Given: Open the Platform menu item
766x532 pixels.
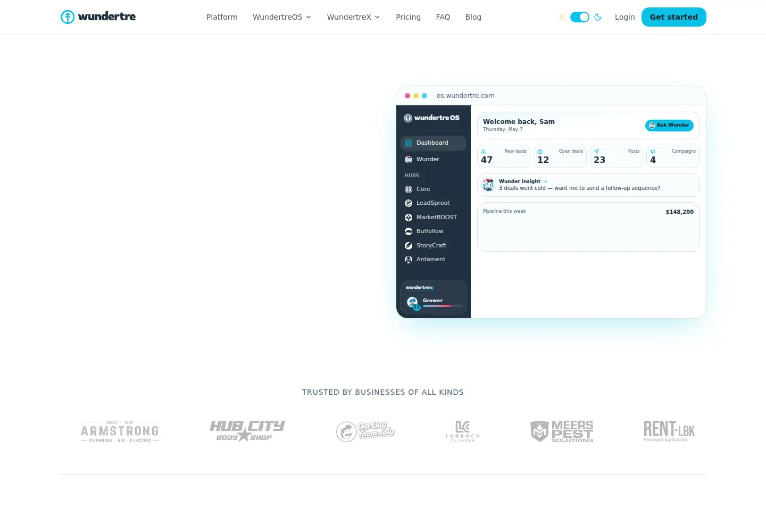Looking at the screenshot, I should [x=222, y=17].
